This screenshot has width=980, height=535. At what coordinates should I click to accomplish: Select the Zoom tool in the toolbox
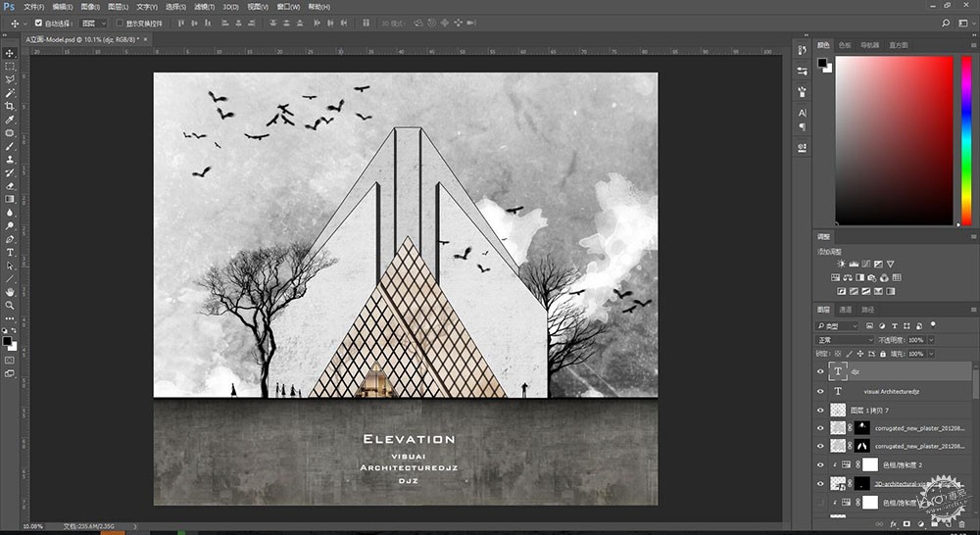pos(10,305)
